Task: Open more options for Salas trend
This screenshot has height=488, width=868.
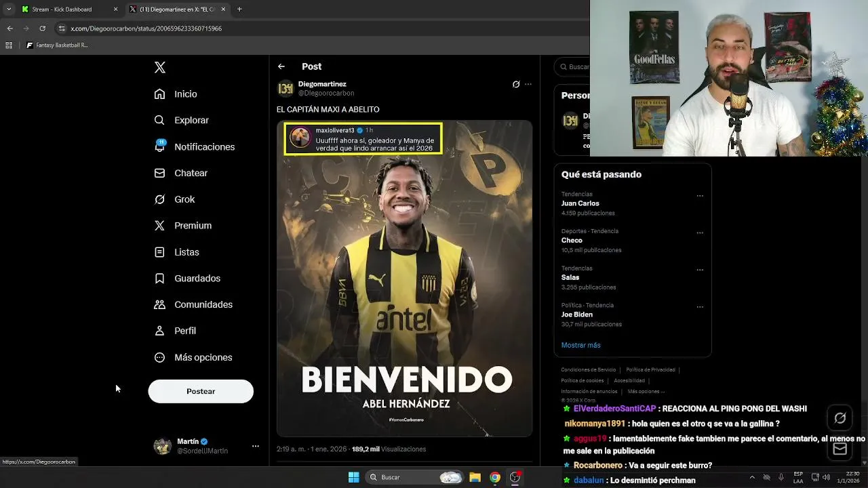Action: pyautogui.click(x=700, y=270)
